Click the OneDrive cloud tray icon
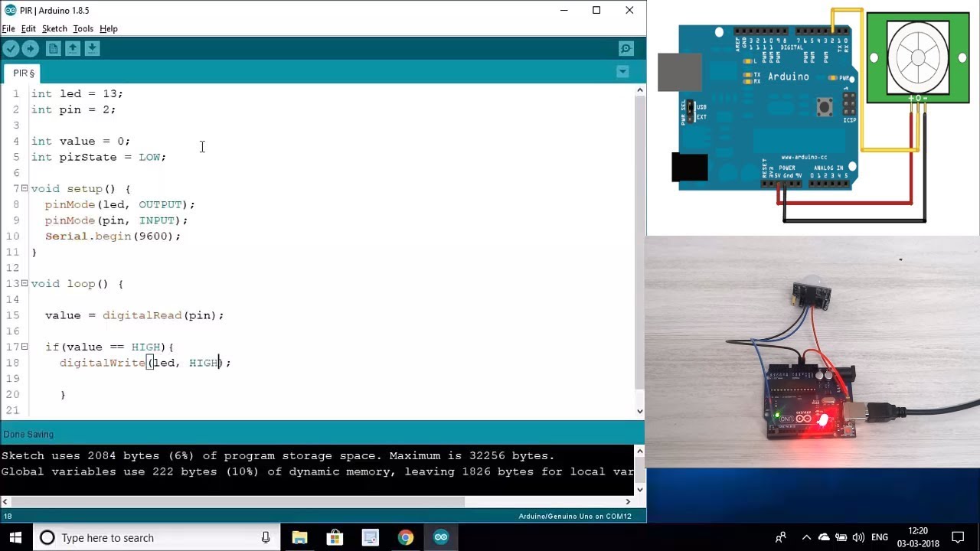Image resolution: width=980 pixels, height=551 pixels. (x=823, y=537)
